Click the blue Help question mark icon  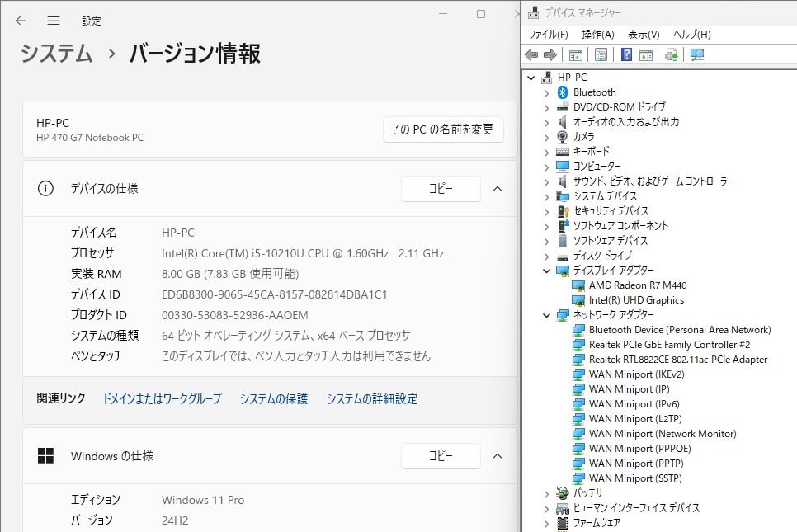(x=627, y=54)
